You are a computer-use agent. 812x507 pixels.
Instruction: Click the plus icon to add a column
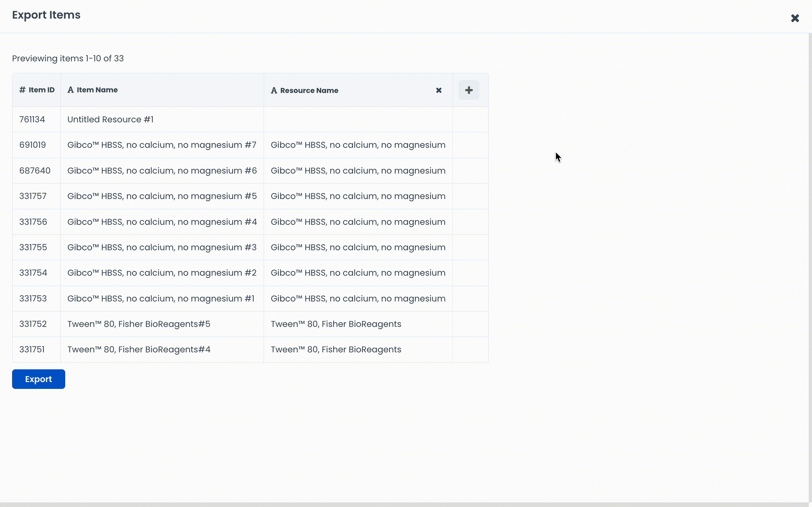coord(469,90)
